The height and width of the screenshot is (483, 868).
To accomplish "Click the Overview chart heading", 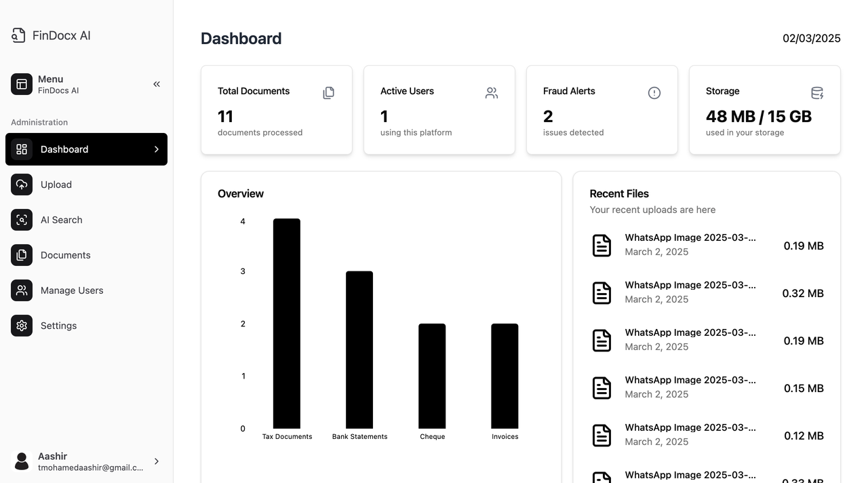I will tap(241, 193).
